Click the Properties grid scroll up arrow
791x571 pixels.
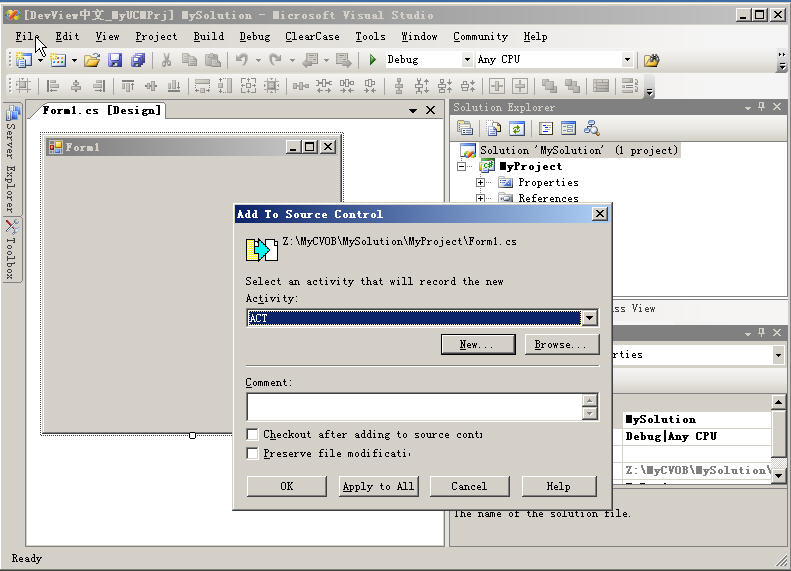pyautogui.click(x=778, y=402)
